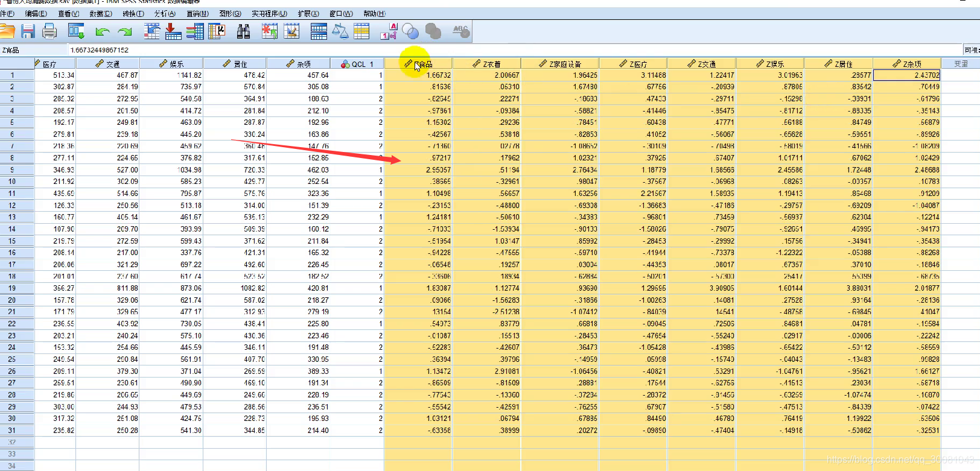The height and width of the screenshot is (471, 980).
Task: Click the Go to case icon
Action: (152, 31)
